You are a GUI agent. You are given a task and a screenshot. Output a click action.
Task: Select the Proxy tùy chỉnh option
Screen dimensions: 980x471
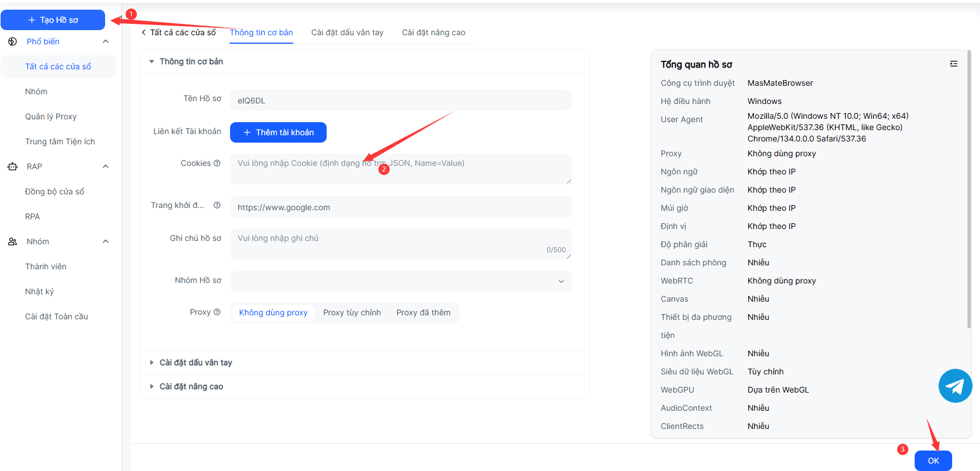[x=352, y=312]
